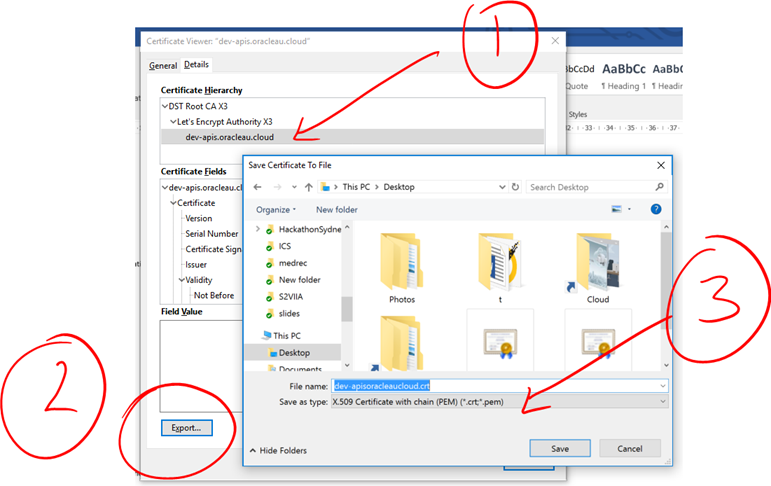The image size is (771, 486).
Task: Refresh the Desktop folder listing
Action: 515,187
